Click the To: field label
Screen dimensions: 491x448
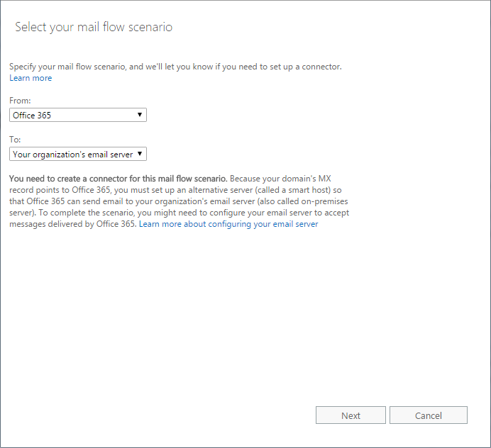[x=15, y=140]
